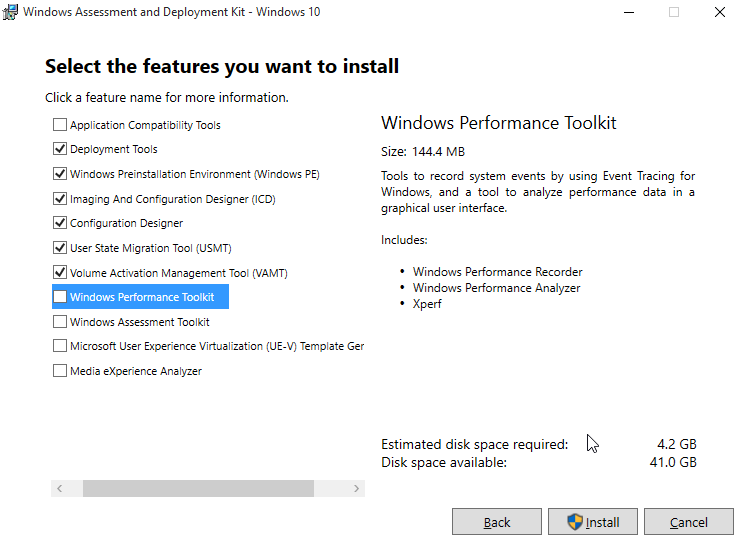This screenshot has height=543, width=739.
Task: Click the ADK installer icon in title bar
Action: [x=10, y=12]
